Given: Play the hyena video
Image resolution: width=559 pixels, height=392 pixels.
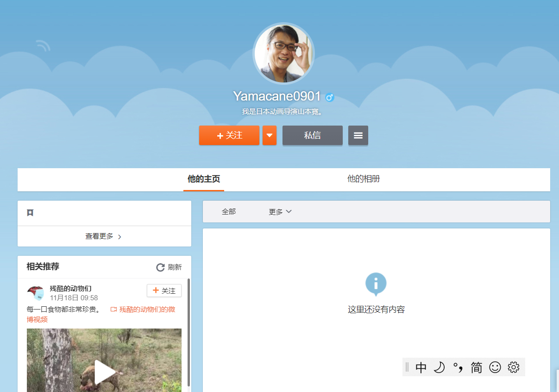Looking at the screenshot, I should click(x=104, y=372).
